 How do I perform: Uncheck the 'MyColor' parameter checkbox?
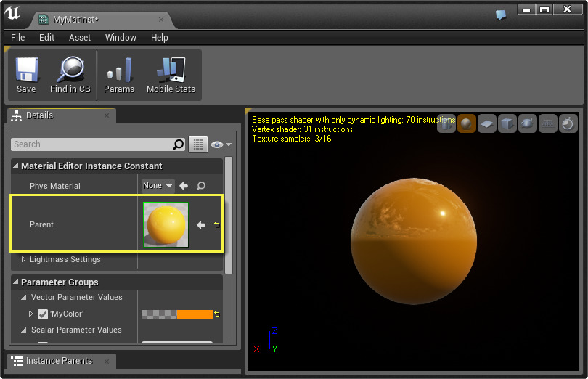[x=43, y=314]
